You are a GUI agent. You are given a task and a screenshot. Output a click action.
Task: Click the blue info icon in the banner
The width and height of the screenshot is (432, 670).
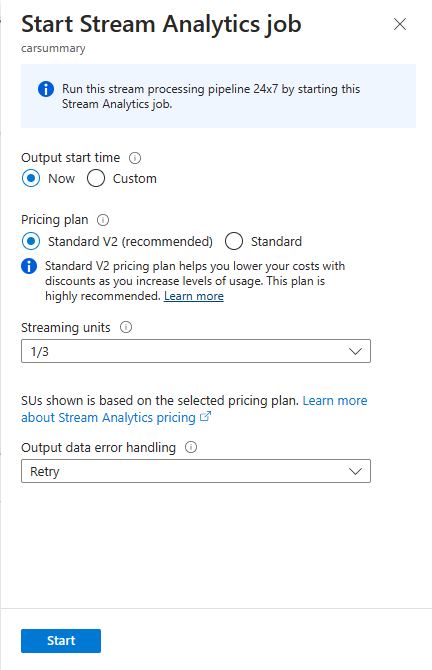[x=46, y=89]
